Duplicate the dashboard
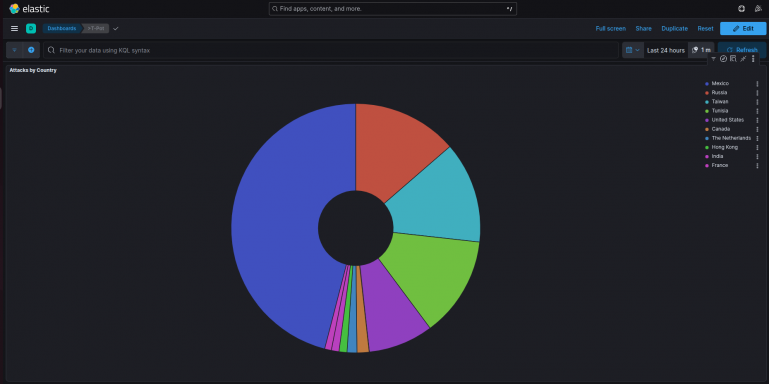This screenshot has width=769, height=384. click(x=674, y=28)
